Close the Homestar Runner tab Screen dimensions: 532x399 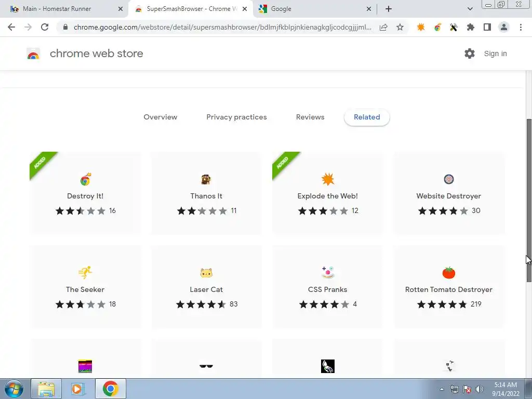point(121,9)
